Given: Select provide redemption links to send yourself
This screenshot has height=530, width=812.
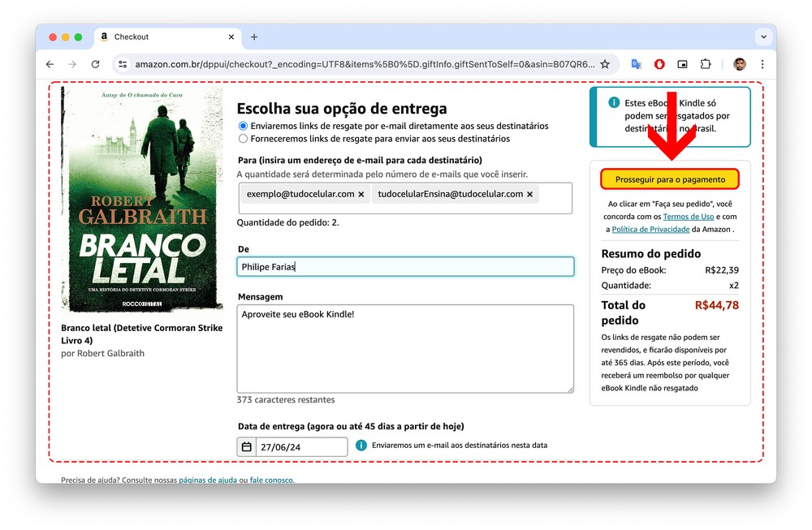Looking at the screenshot, I should (x=243, y=139).
